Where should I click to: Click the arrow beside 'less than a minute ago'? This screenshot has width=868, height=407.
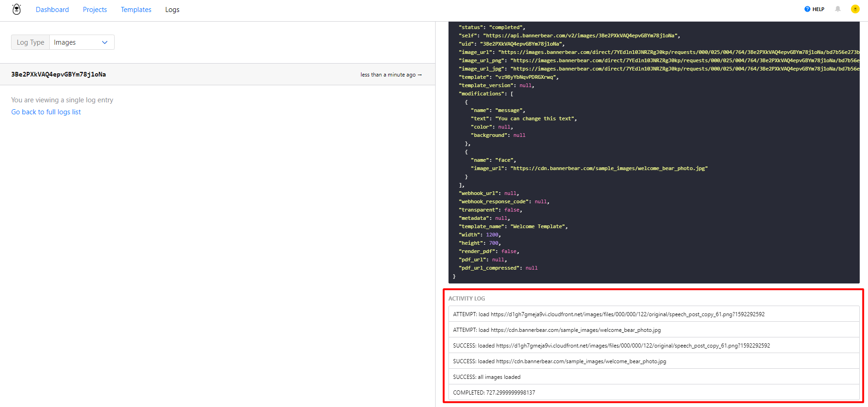(x=419, y=75)
